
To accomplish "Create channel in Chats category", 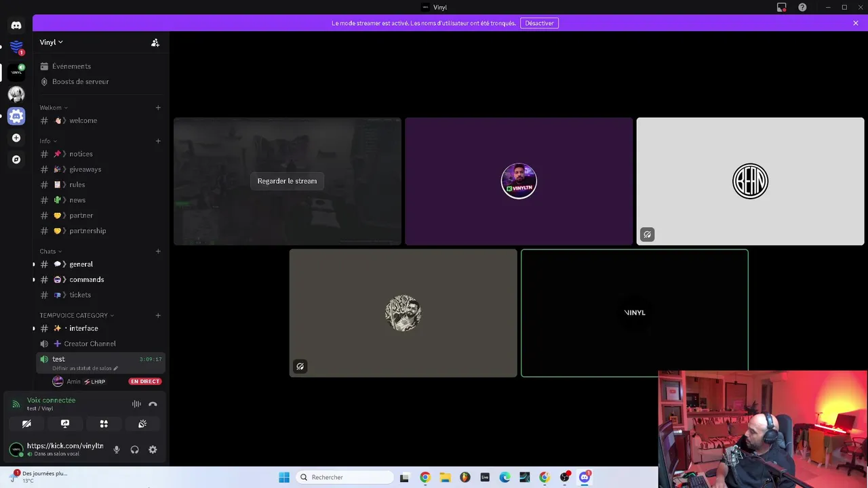I will [158, 251].
